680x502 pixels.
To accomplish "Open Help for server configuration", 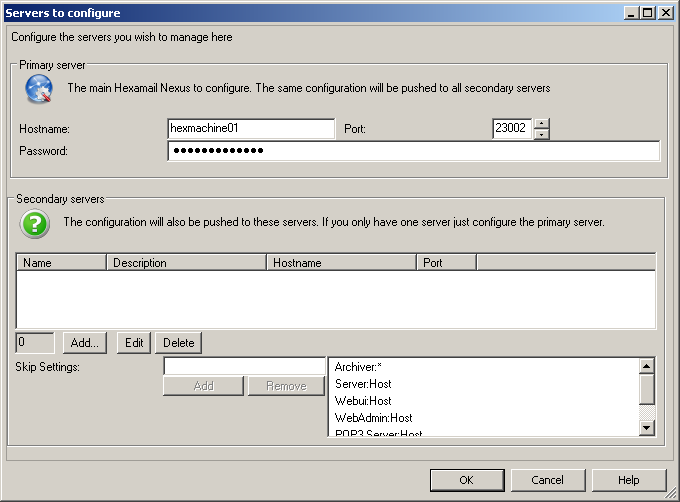I will point(629,480).
